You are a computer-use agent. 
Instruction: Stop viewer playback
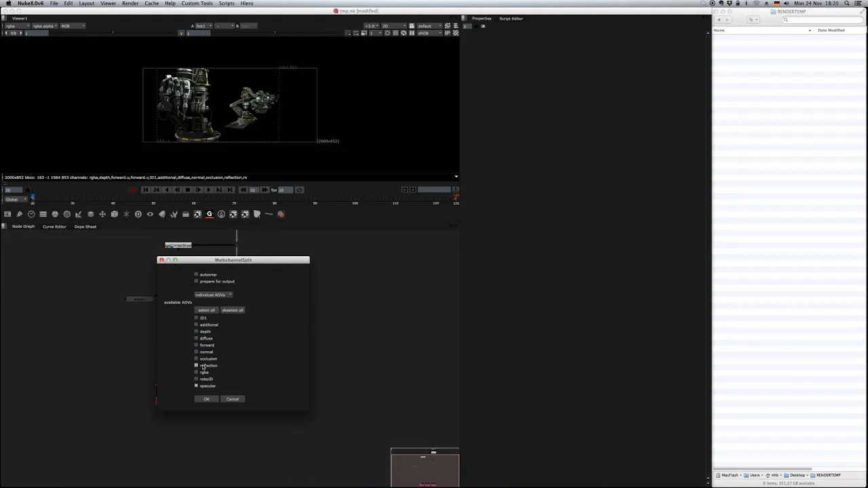point(188,190)
